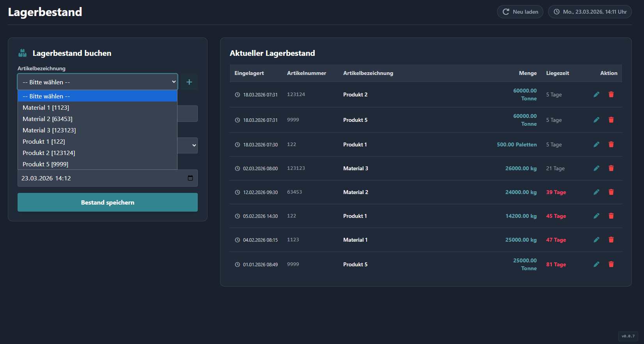Collapse the Artikelbezeichnung dropdown
This screenshot has height=344, width=644.
pyautogui.click(x=98, y=82)
